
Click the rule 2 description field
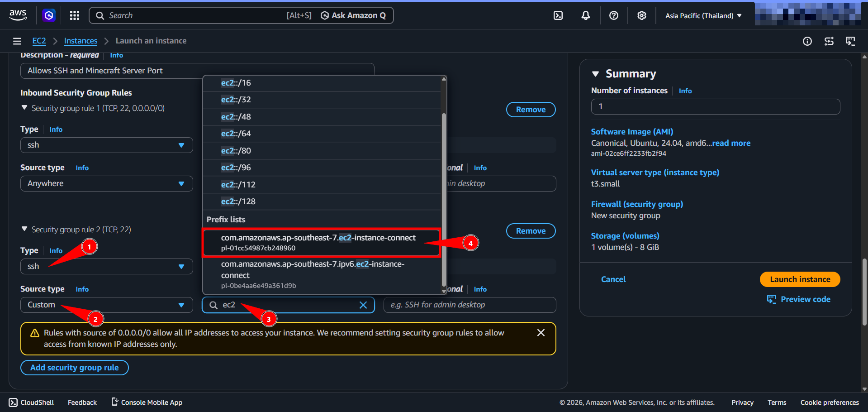[x=470, y=305]
